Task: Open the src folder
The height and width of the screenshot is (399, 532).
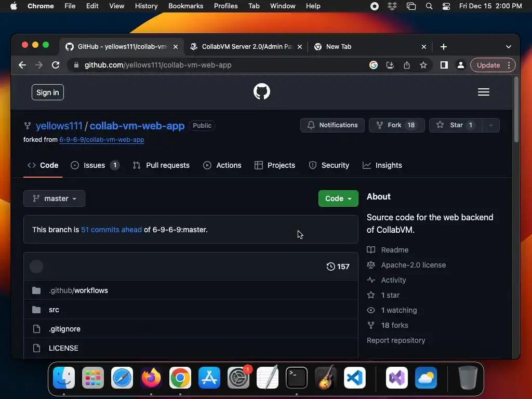Action: pos(54,310)
